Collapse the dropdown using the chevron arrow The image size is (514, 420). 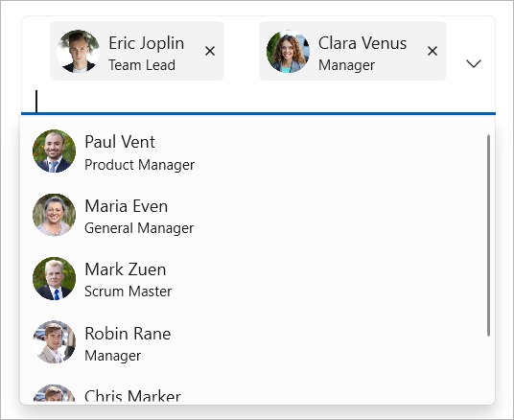(474, 63)
